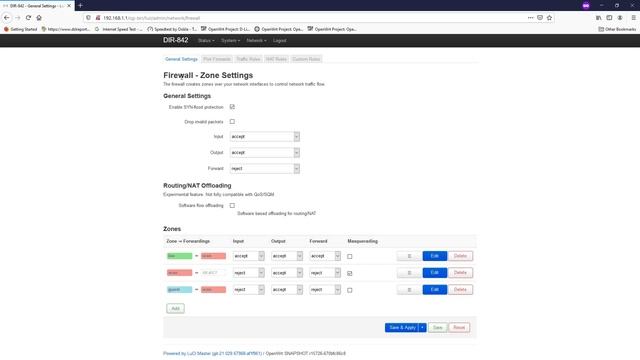The image size is (640, 360).
Task: Delete the guest zone
Action: point(460,289)
